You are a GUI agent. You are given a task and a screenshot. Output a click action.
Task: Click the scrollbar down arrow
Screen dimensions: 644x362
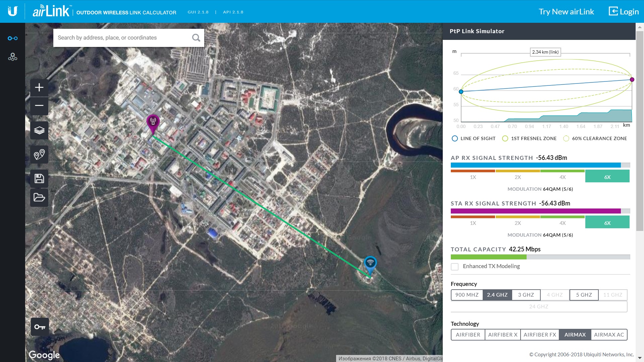tap(640, 358)
